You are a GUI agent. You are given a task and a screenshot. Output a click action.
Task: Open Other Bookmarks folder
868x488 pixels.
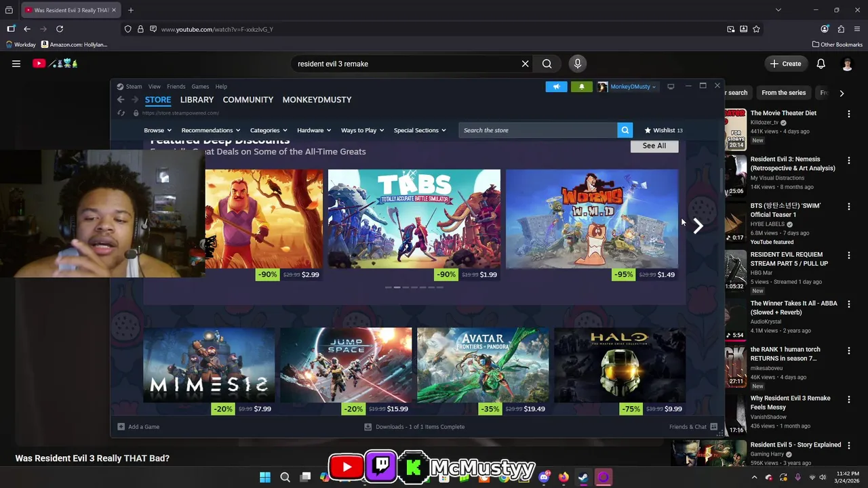point(837,45)
